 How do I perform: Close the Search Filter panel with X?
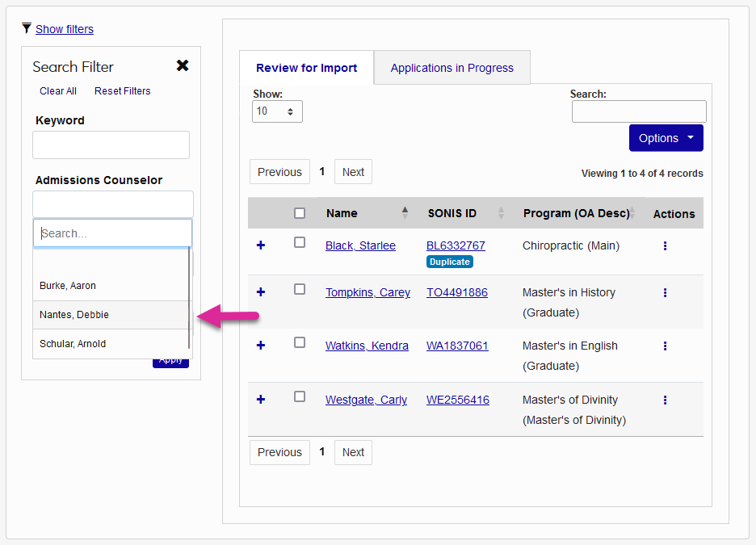pyautogui.click(x=183, y=66)
